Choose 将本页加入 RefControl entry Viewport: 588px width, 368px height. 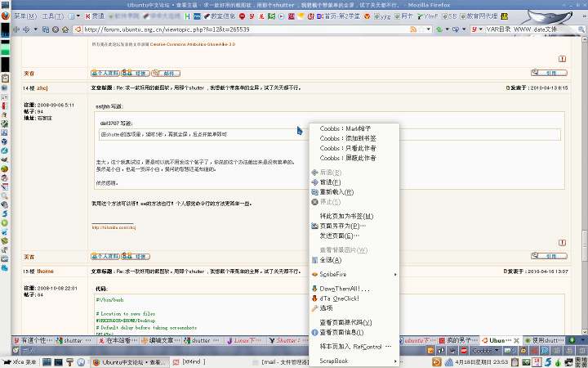pyautogui.click(x=354, y=347)
